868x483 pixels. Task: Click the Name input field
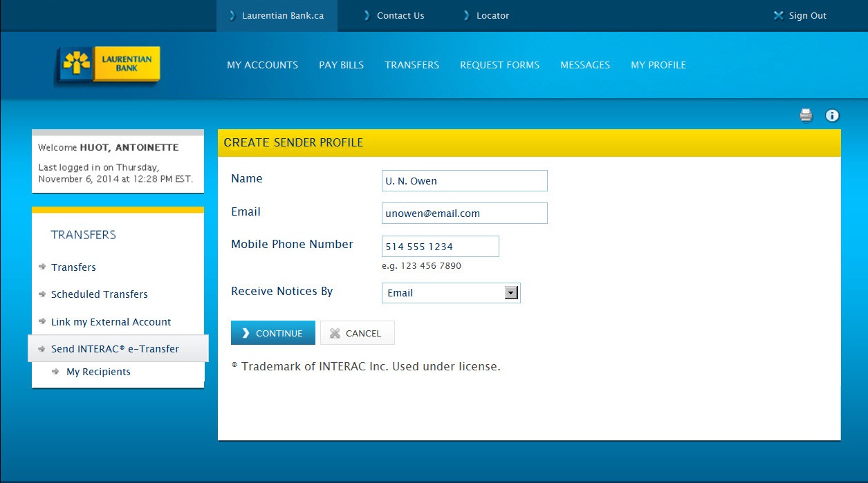[x=465, y=180]
